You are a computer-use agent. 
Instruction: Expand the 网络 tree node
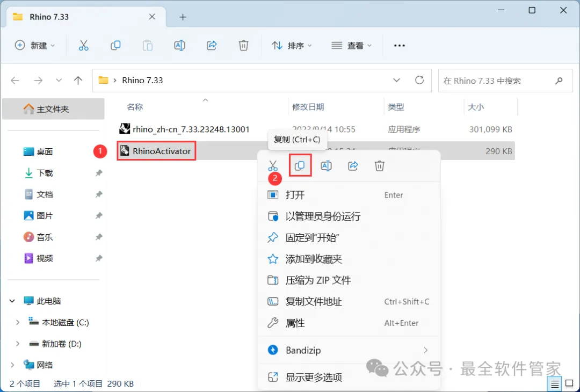point(12,365)
